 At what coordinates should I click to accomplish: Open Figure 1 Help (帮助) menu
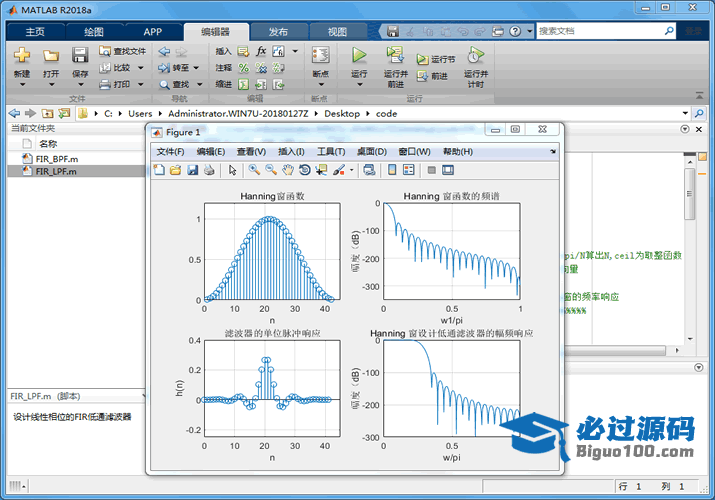(458, 151)
